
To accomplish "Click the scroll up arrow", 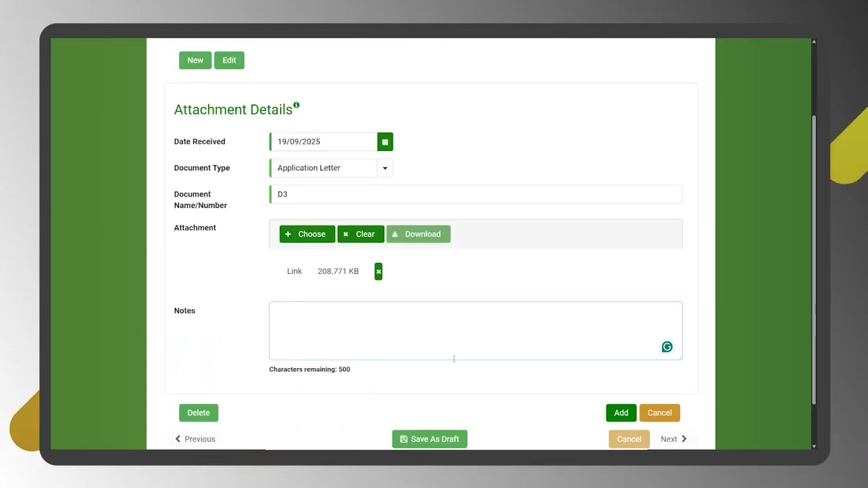I will coord(814,42).
